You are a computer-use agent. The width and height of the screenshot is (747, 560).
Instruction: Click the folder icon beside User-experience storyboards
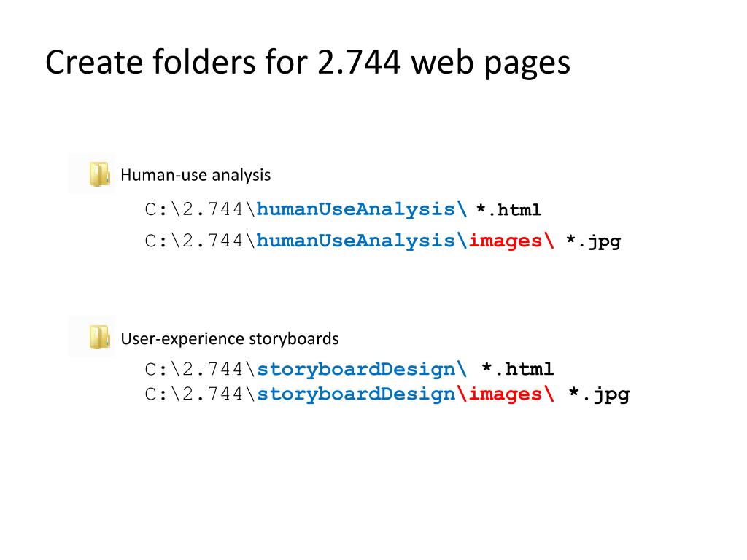coord(99,338)
